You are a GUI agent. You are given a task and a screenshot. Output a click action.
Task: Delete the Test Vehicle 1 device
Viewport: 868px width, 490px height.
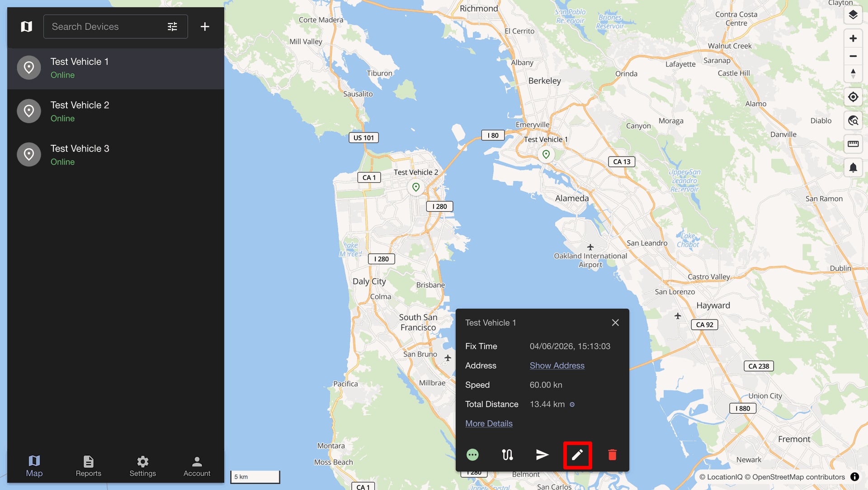point(613,455)
